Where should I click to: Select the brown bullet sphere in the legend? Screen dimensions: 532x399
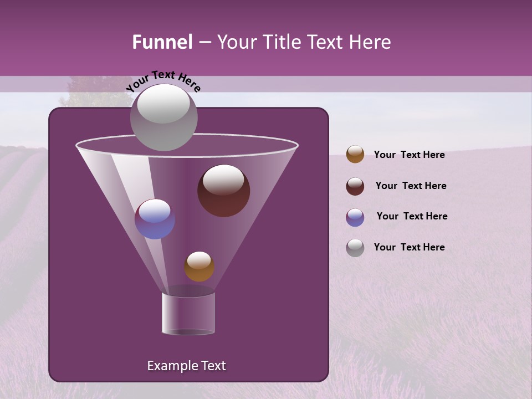[x=355, y=154]
